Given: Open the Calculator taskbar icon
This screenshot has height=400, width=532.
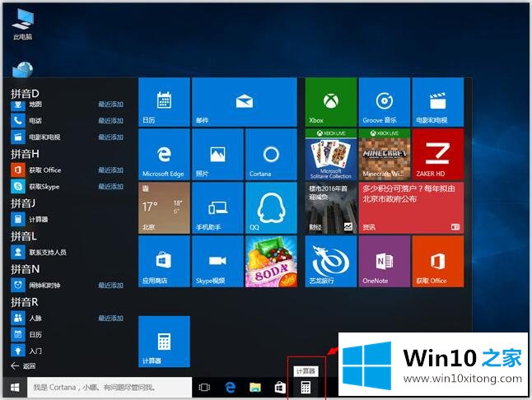Looking at the screenshot, I should point(306,387).
